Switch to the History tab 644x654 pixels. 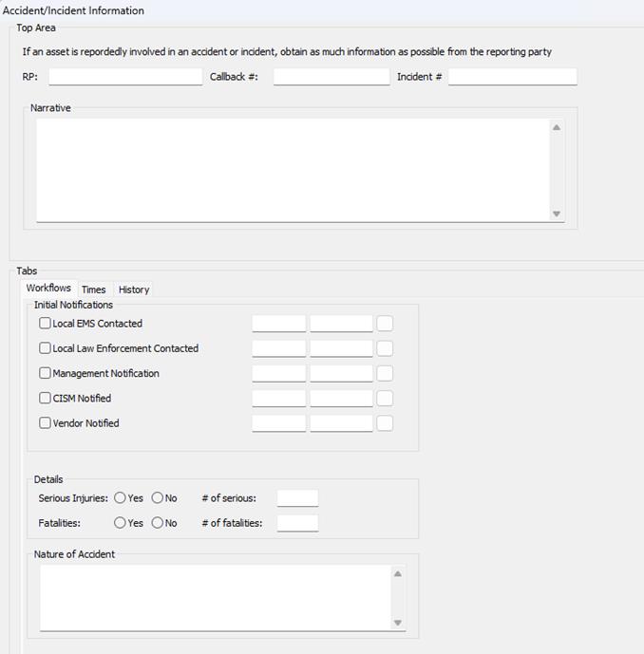pyautogui.click(x=134, y=290)
